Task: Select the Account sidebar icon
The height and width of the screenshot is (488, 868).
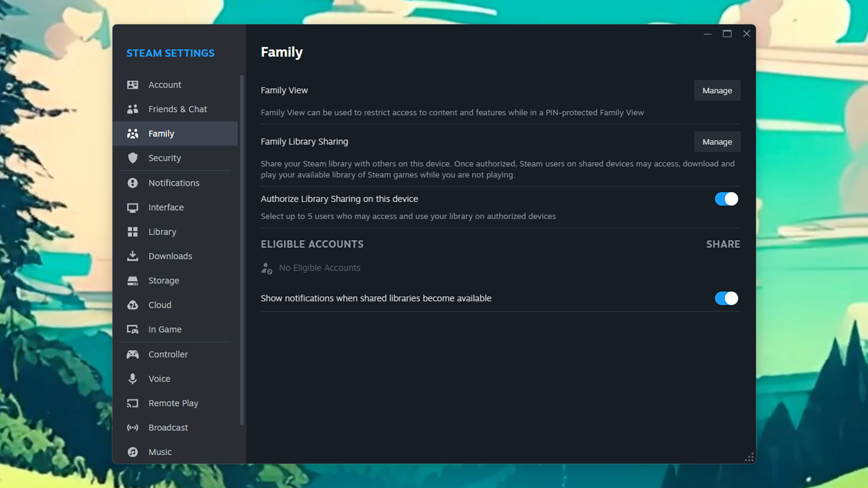Action: coord(134,85)
